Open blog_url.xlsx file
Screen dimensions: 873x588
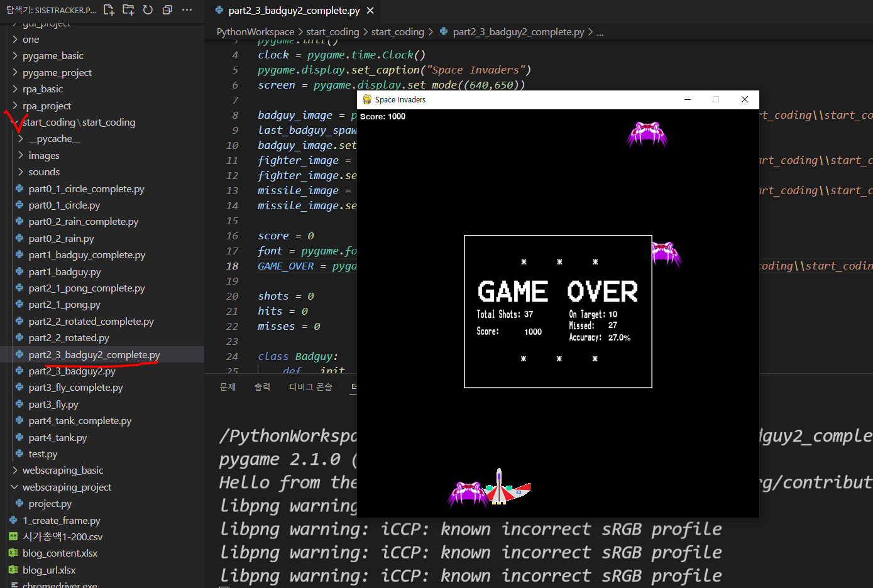[x=49, y=570]
